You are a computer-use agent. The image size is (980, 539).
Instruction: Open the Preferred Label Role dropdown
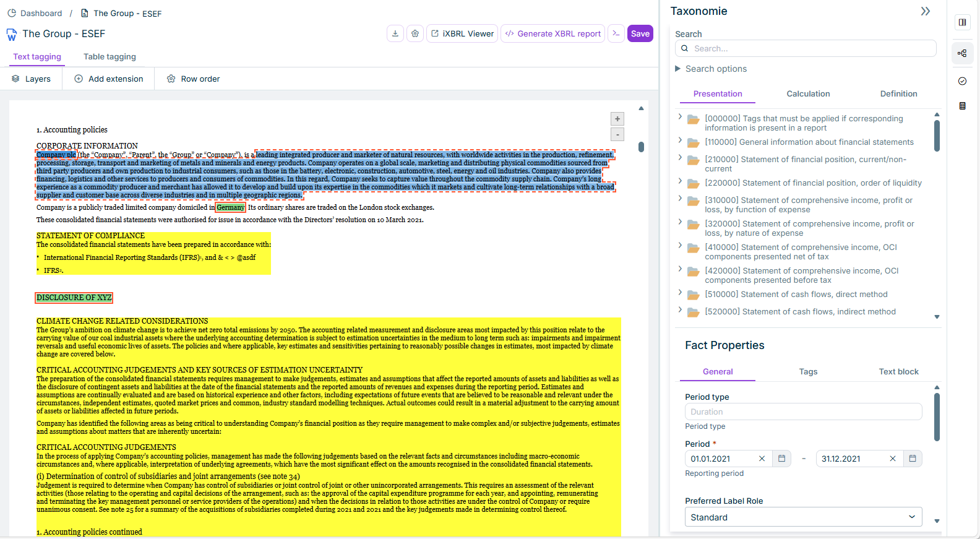(x=803, y=517)
